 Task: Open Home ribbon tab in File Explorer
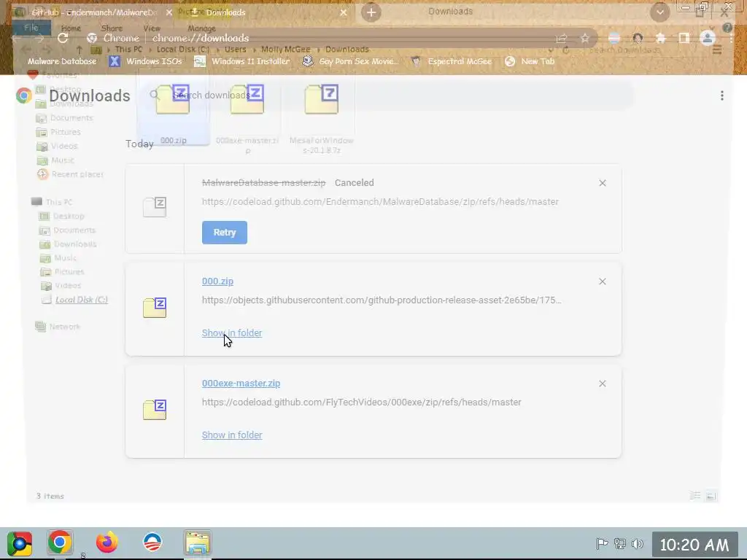point(71,28)
